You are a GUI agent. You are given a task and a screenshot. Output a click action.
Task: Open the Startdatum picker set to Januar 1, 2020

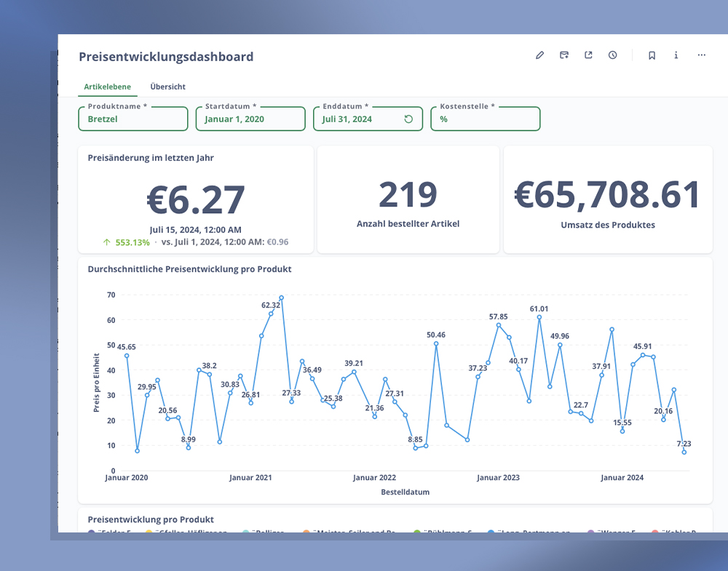250,119
